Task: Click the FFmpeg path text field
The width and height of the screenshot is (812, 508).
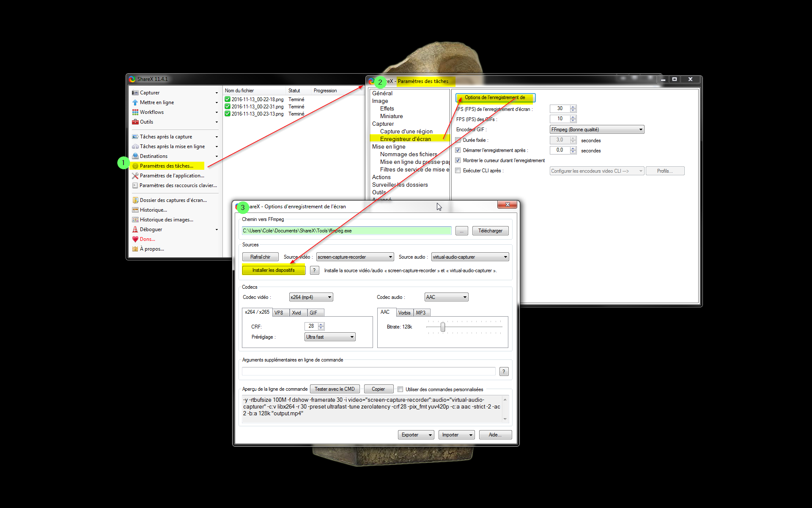Action: [346, 231]
